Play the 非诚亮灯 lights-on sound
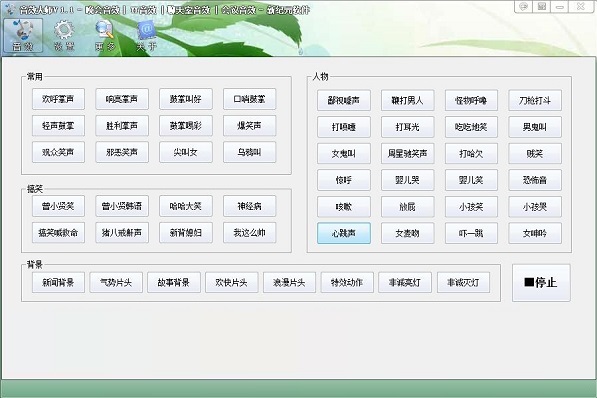This screenshot has width=597, height=398. pos(405,283)
